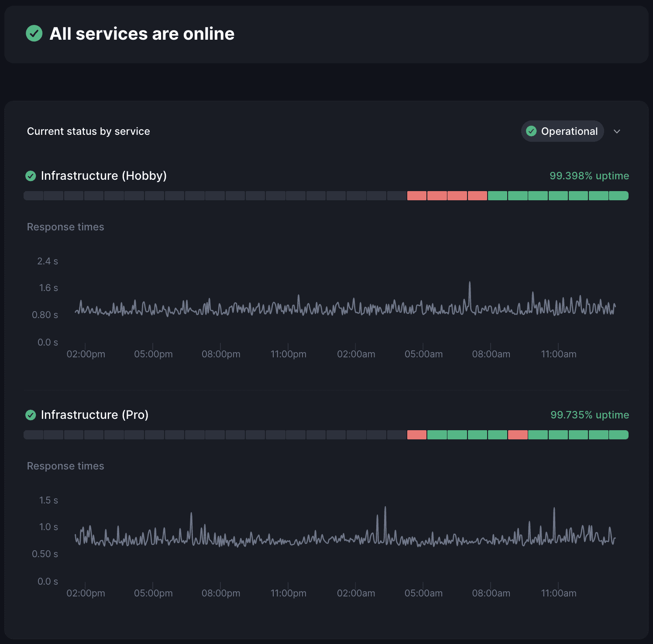Click the status check icon next to Infrastructure (Pro)
Screen dimensions: 653x644
(x=31, y=415)
